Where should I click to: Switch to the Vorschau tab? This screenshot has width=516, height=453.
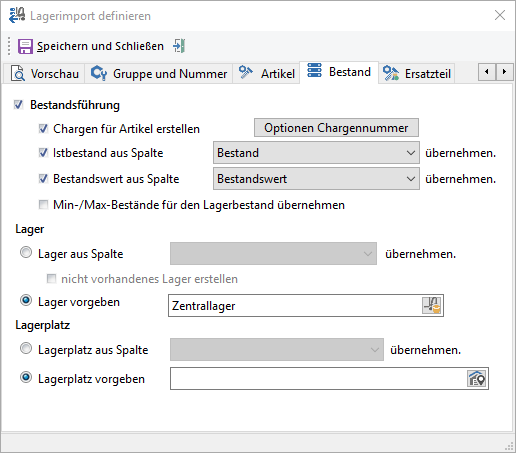45,74
